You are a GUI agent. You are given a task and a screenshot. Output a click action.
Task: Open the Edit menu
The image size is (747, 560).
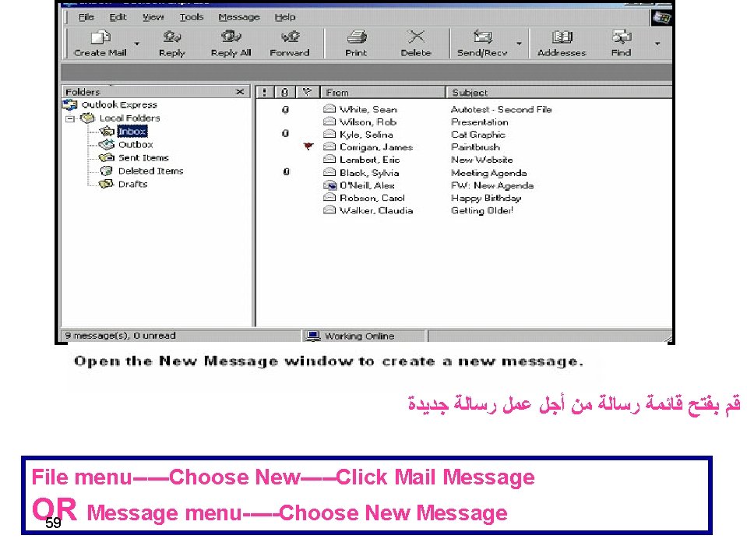tap(118, 17)
